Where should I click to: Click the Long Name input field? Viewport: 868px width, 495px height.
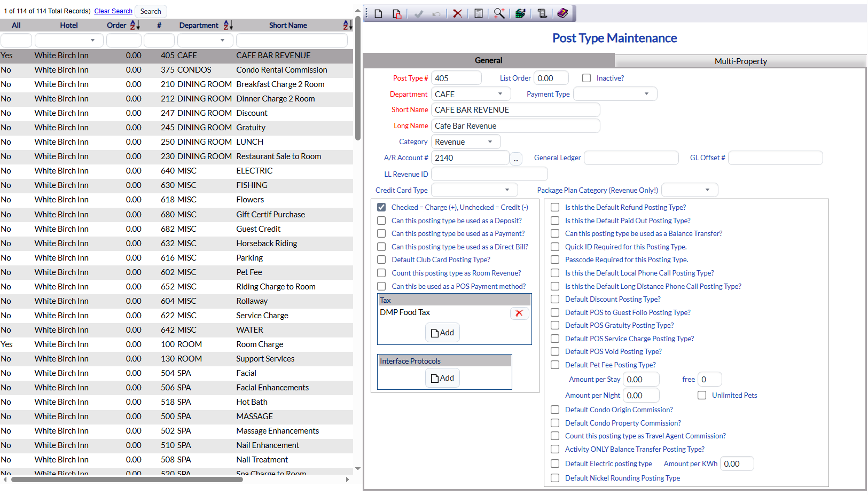point(515,126)
